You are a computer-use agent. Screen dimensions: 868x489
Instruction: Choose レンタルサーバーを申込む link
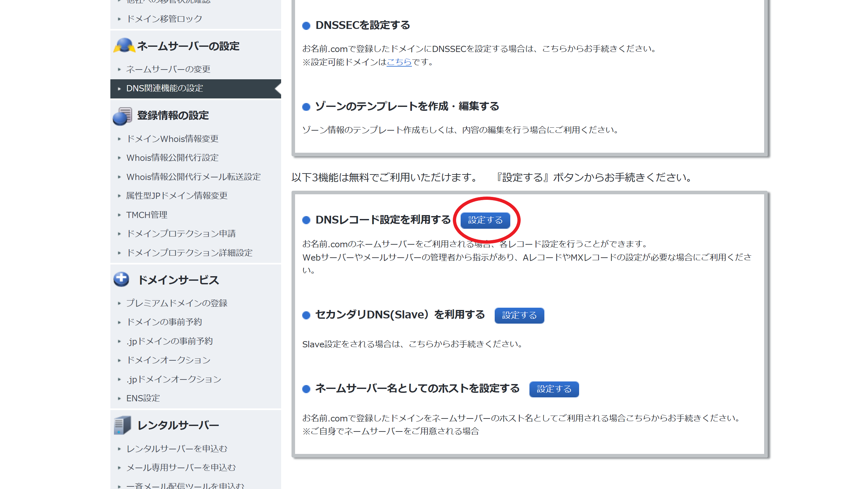(x=176, y=448)
